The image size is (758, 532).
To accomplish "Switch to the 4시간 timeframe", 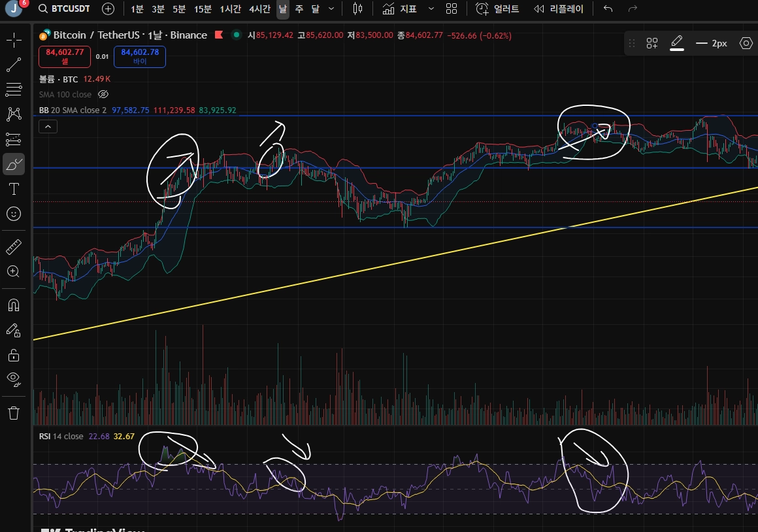I will (x=259, y=8).
